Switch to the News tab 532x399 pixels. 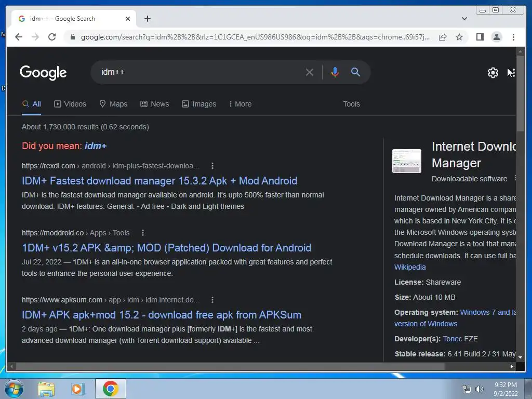pyautogui.click(x=155, y=104)
